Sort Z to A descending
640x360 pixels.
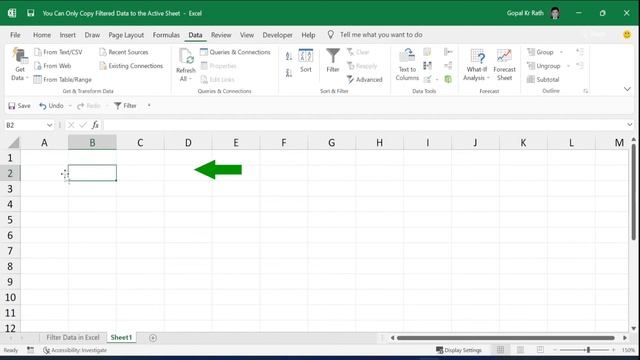point(289,73)
